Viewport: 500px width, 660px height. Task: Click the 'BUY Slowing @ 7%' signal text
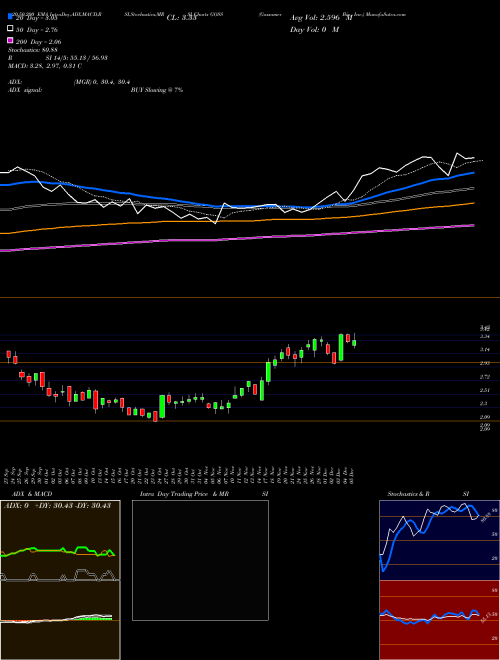coord(157,90)
